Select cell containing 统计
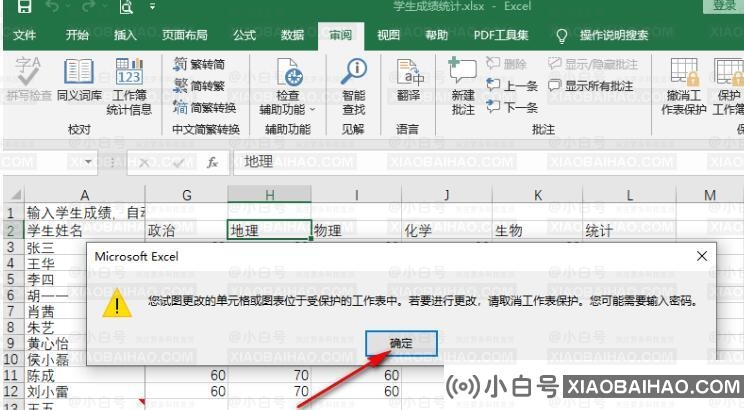This screenshot has width=744, height=410. tap(629, 230)
